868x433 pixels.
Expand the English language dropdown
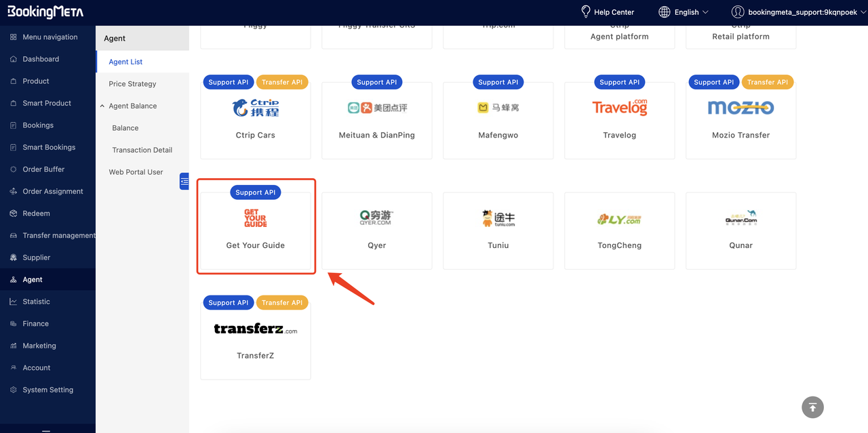click(684, 12)
